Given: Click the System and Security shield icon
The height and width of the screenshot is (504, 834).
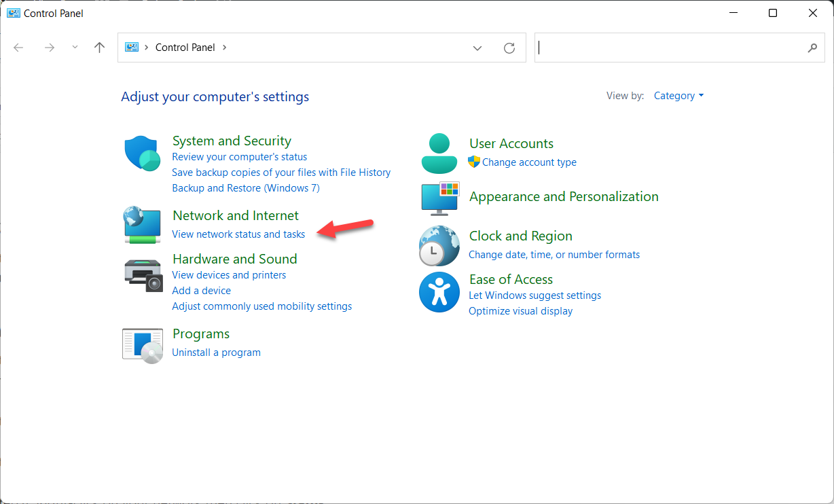Looking at the screenshot, I should (142, 153).
